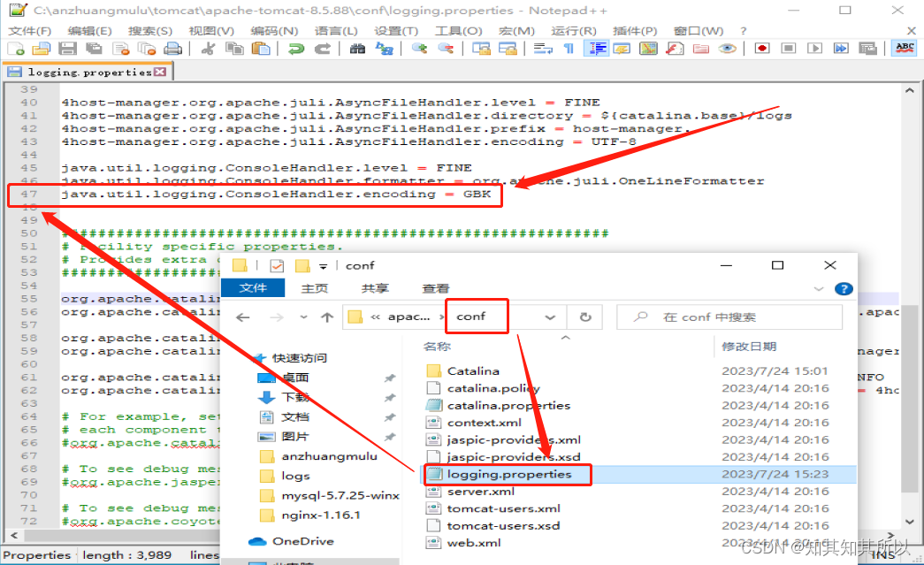Screen dimensions: 924x565
Task: Go up one folder level
Action: click(327, 317)
